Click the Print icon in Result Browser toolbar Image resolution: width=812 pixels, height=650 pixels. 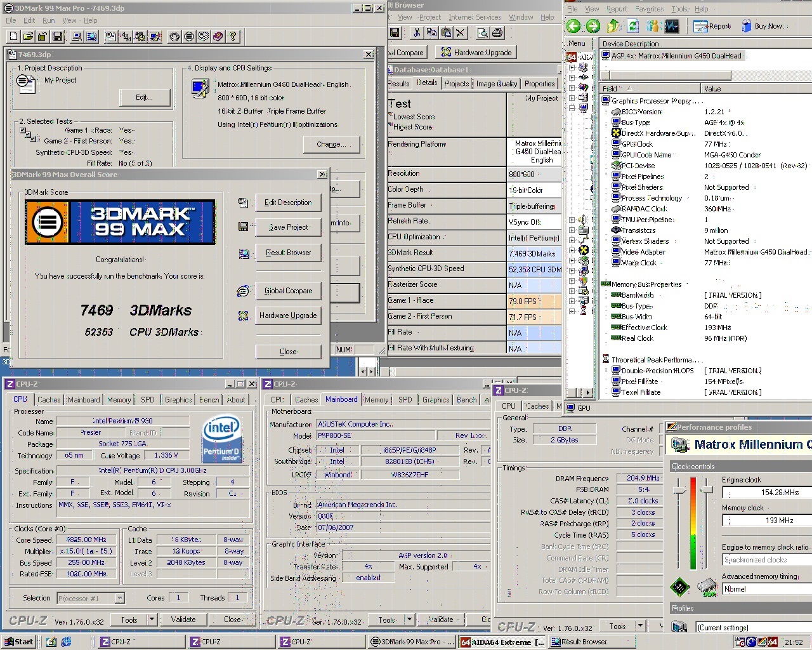(x=497, y=32)
